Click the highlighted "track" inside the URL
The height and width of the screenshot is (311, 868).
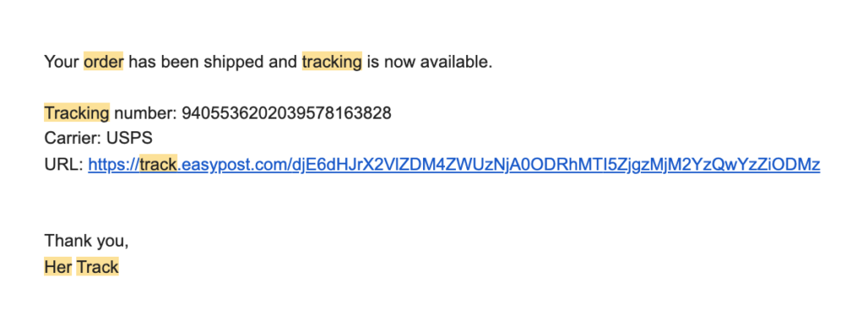[159, 164]
